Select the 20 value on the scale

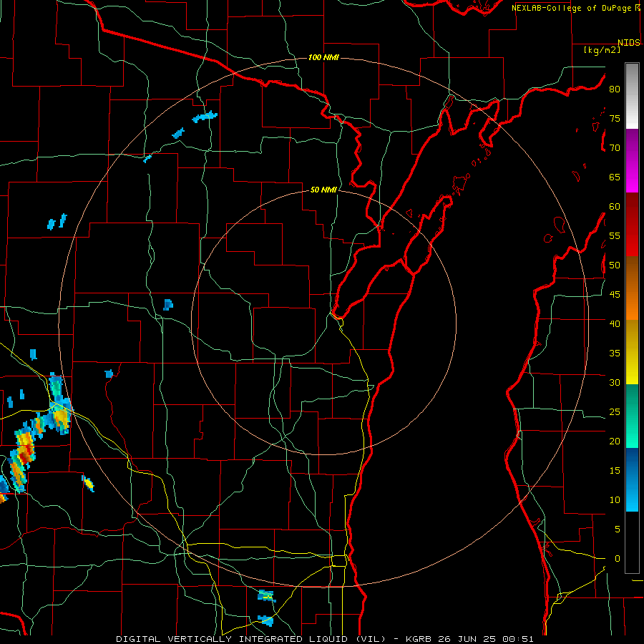click(x=615, y=441)
